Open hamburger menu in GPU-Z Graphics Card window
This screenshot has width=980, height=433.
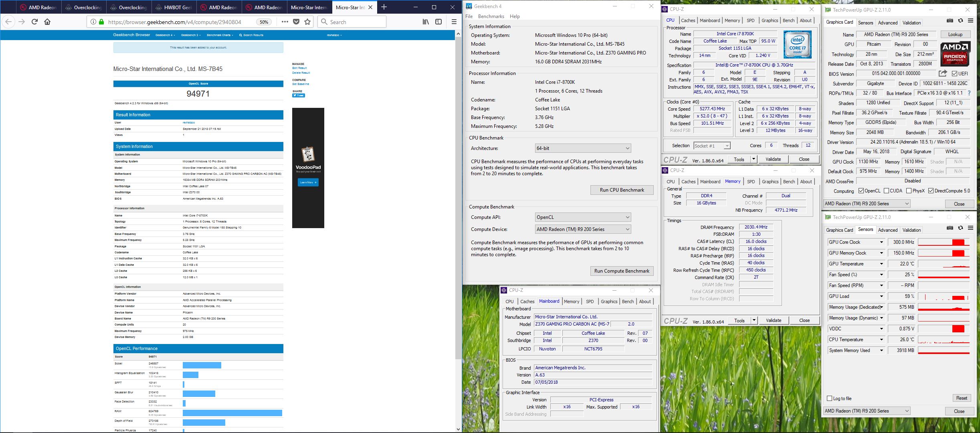coord(970,21)
